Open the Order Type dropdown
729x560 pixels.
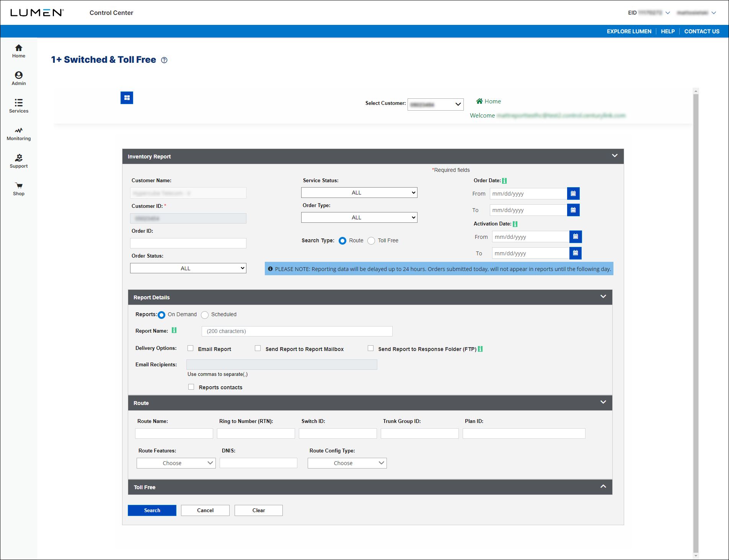(x=359, y=217)
